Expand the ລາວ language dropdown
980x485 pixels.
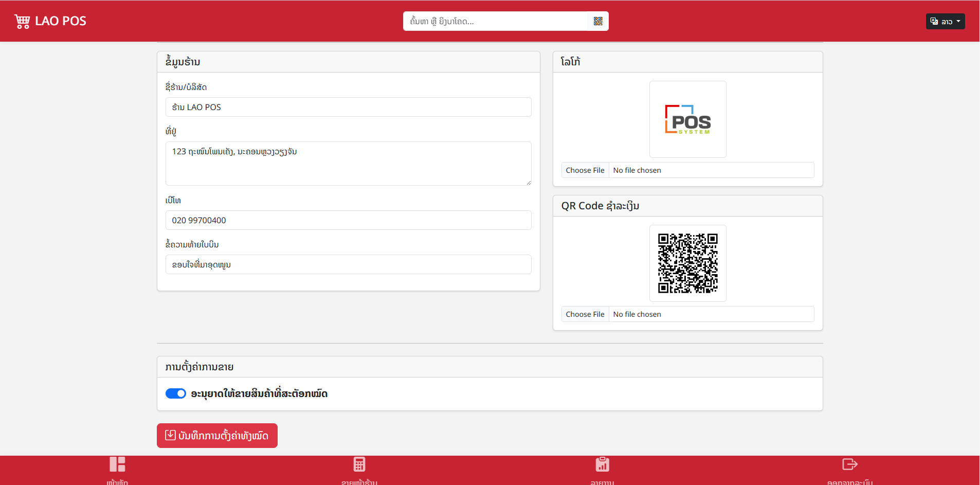945,21
